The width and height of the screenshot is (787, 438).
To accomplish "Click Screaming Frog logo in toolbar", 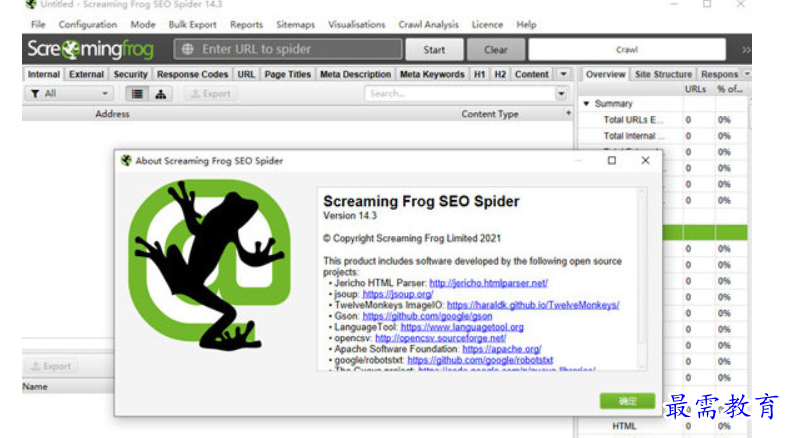I will 90,49.
